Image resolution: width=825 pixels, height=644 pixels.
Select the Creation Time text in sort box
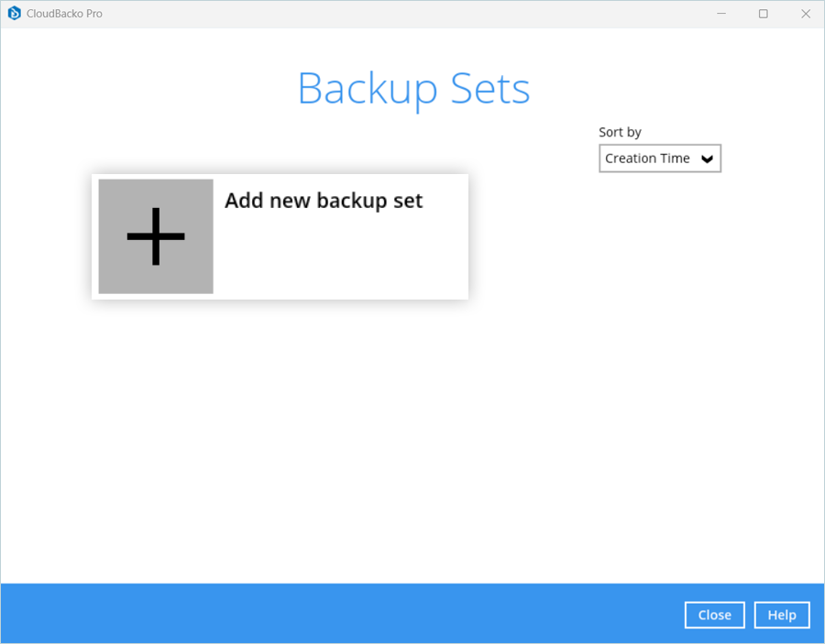click(x=647, y=158)
